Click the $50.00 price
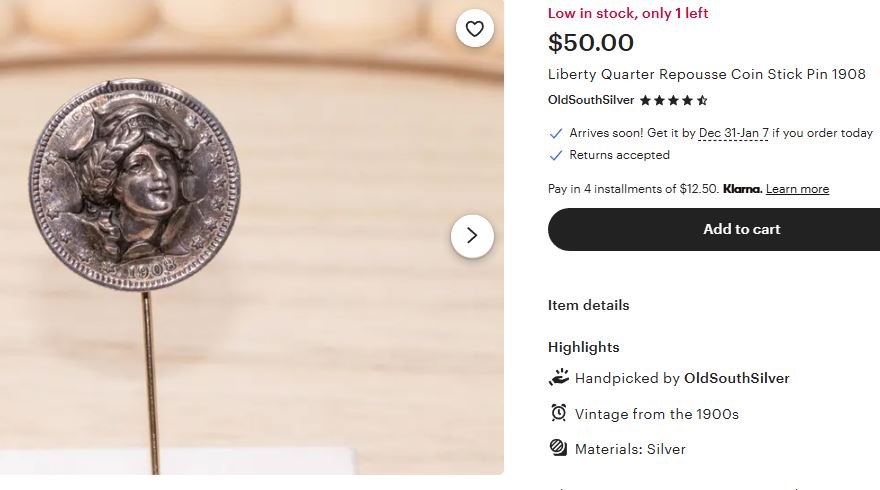The height and width of the screenshot is (490, 880). 591,43
